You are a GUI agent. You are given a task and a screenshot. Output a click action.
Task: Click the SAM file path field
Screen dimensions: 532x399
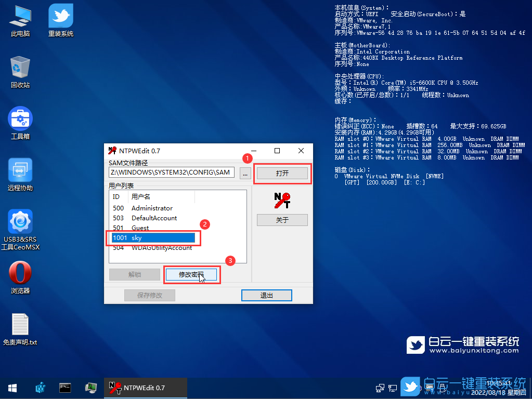[172, 172]
